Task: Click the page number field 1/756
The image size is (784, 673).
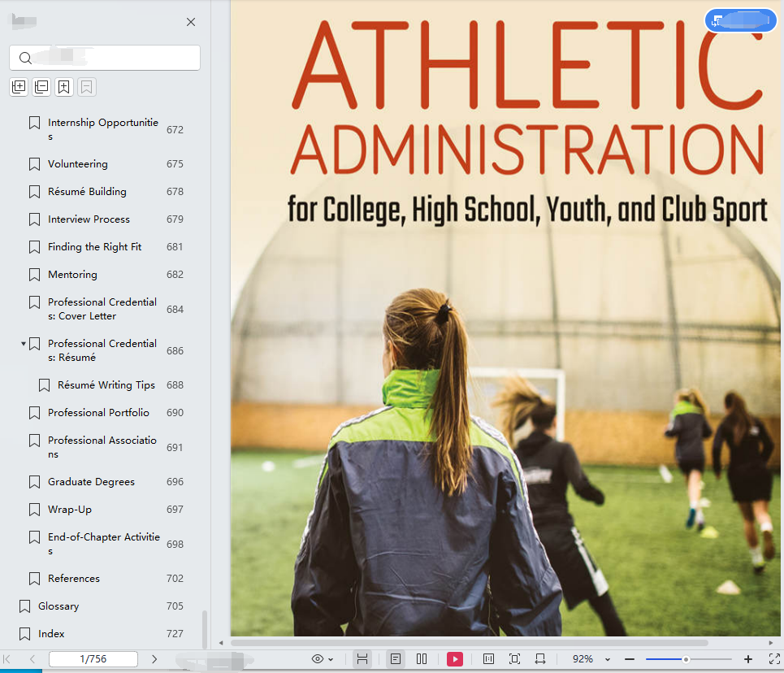Action: [93, 659]
